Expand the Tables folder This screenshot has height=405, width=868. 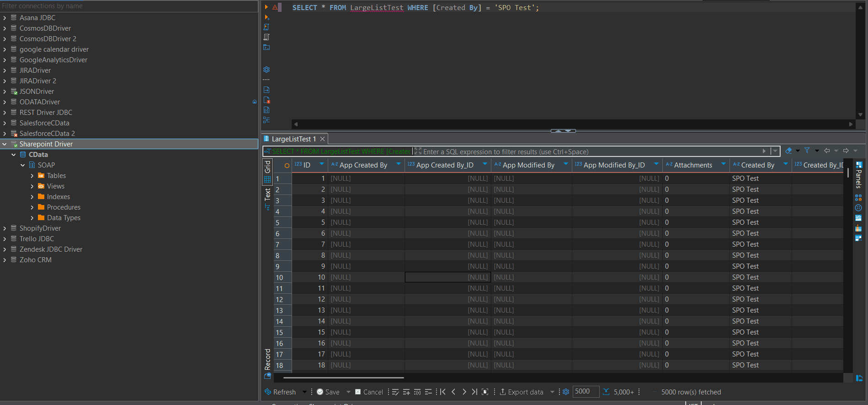[x=32, y=176]
